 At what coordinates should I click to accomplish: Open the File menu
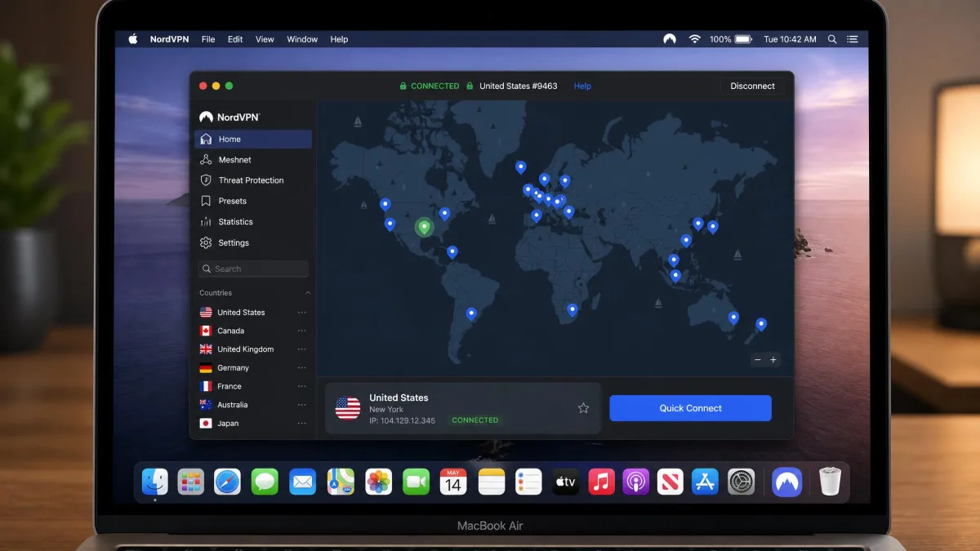click(x=208, y=39)
